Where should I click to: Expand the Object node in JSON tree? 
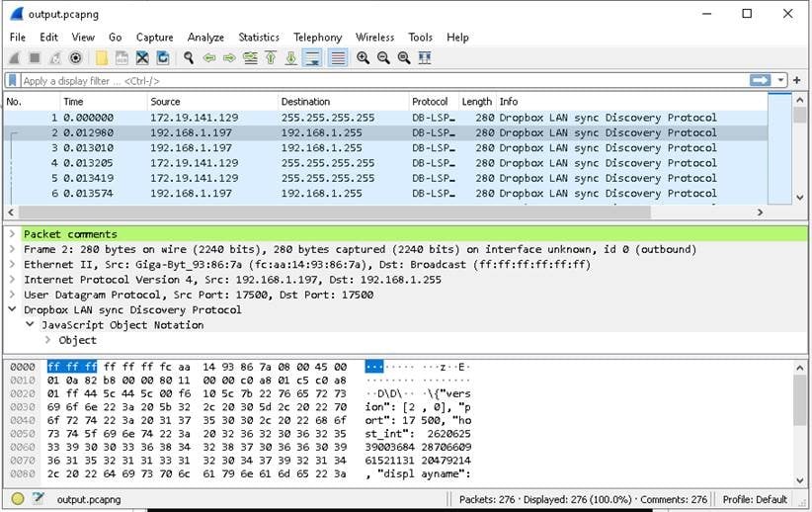(x=47, y=340)
